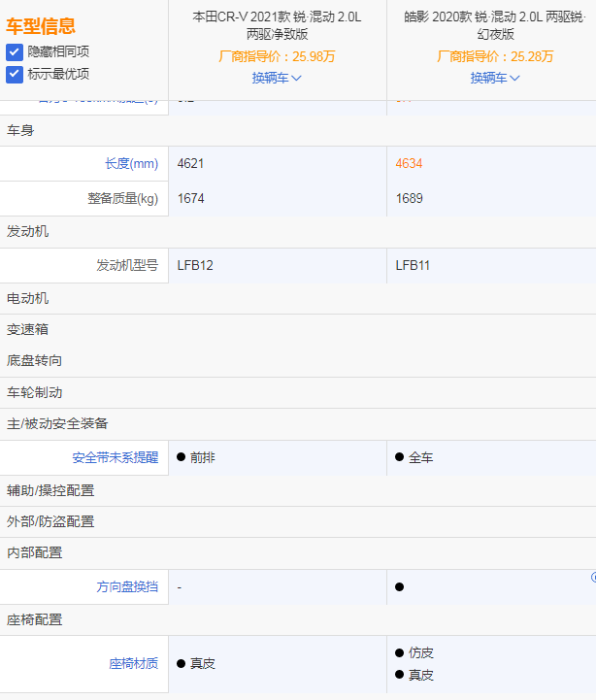Click the 外部/防盗配置 section row
Viewport: 596px width, 700px height.
50,521
